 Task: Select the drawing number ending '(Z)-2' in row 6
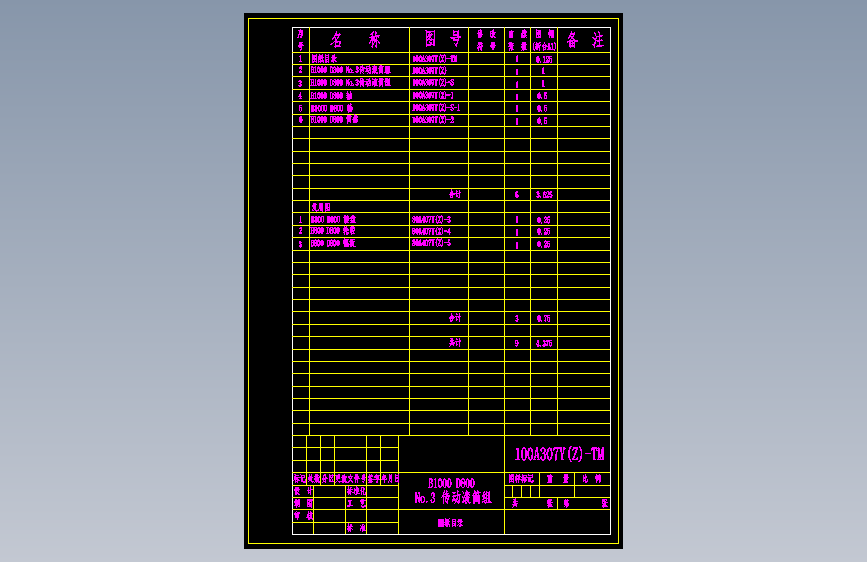pyautogui.click(x=433, y=120)
